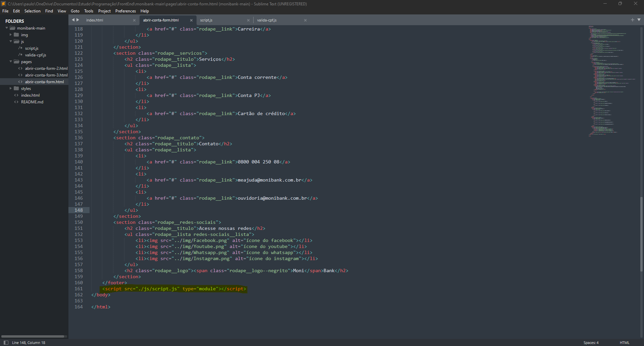Click line number 161 in gutter
This screenshot has height=346, width=644.
(x=79, y=289)
